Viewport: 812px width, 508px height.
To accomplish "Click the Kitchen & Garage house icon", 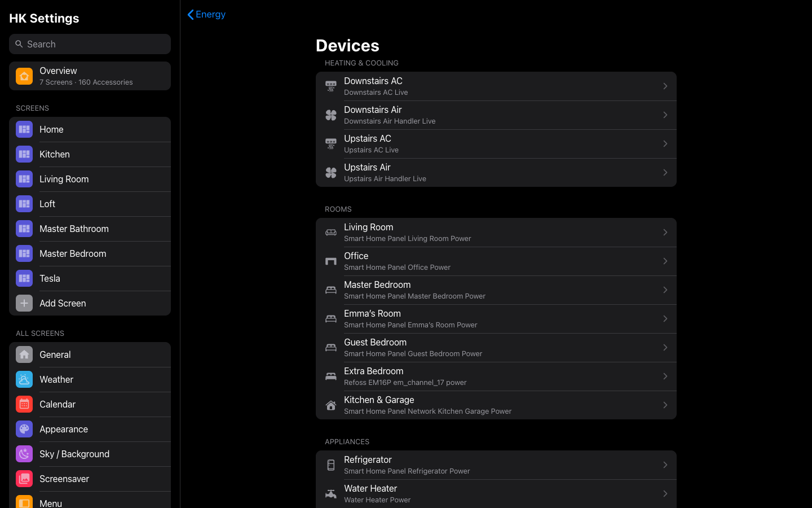I will click(x=331, y=405).
